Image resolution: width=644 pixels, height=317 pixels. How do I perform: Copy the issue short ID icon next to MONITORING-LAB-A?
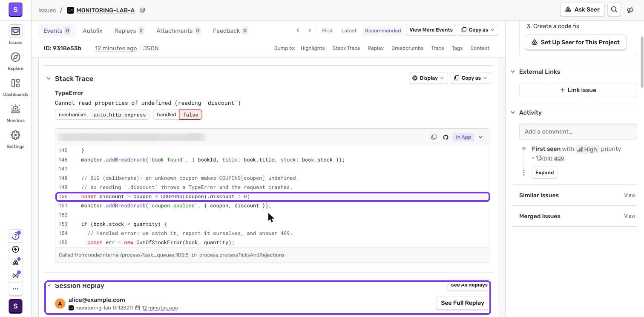click(143, 10)
